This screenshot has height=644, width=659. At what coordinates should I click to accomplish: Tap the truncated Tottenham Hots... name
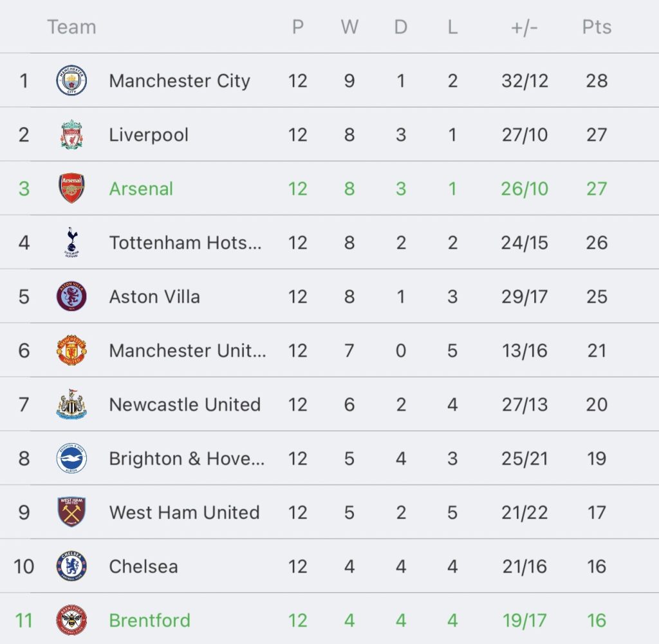pos(185,243)
